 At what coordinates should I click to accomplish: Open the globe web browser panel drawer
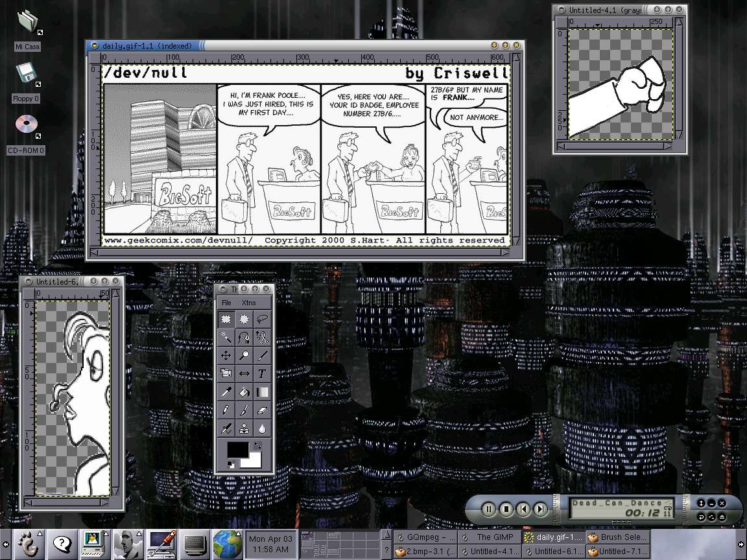[227, 544]
